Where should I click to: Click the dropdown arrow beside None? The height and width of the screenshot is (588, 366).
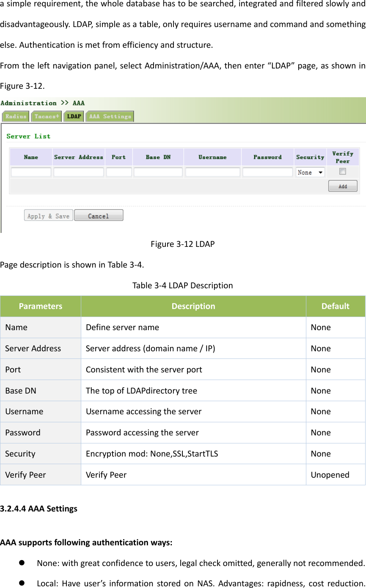click(320, 171)
